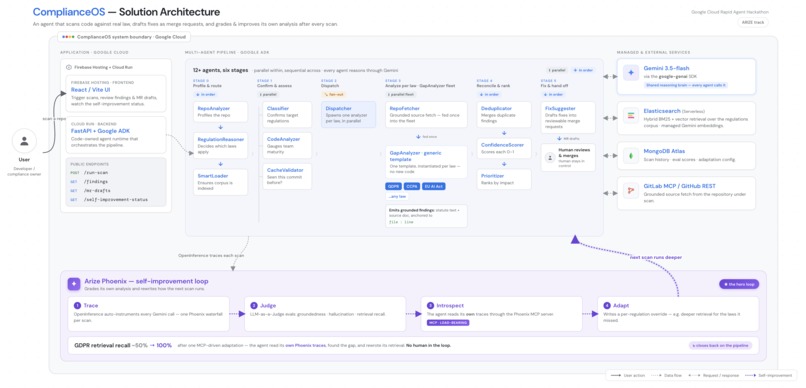Screen dimensions: 806x388
Task: Click the Elasticsearch title
Action: (662, 110)
